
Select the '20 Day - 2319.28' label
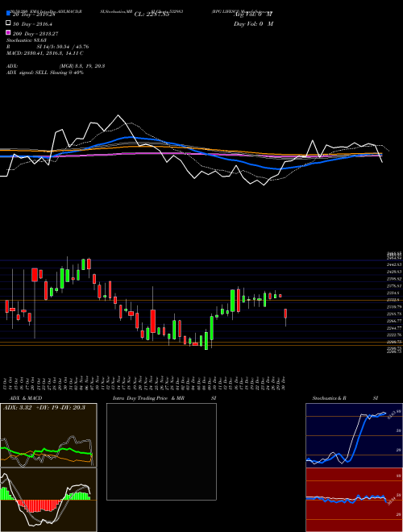tap(34, 15)
